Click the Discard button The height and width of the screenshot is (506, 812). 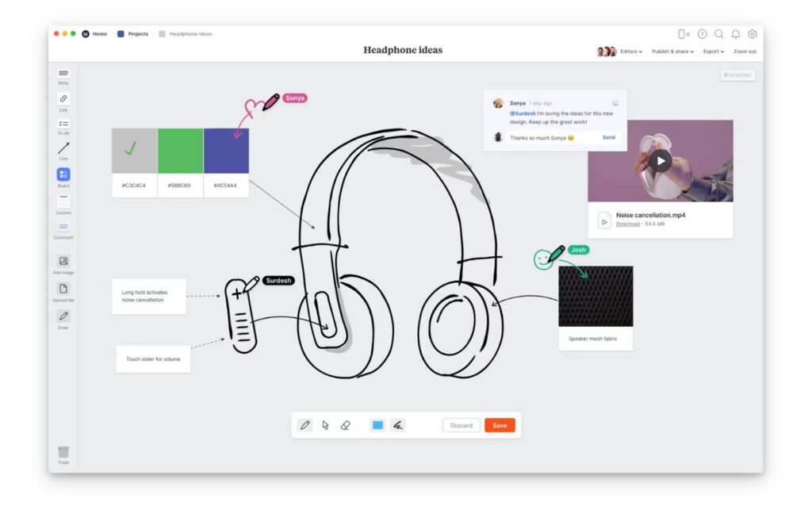(461, 425)
